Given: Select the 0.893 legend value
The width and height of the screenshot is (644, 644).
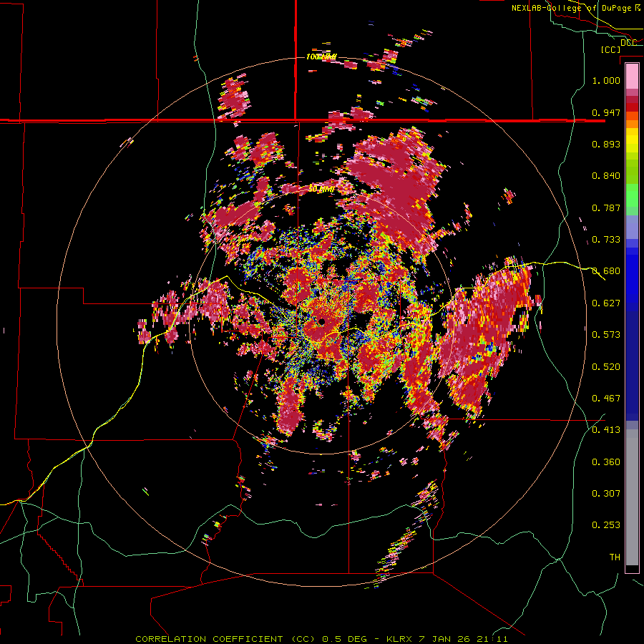Looking at the screenshot, I should 606,144.
